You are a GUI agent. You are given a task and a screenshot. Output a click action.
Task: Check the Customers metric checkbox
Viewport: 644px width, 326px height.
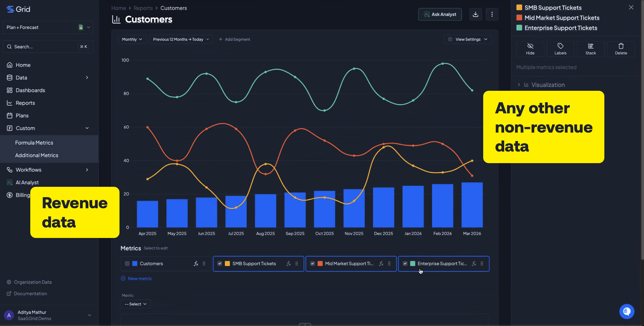coord(127,264)
